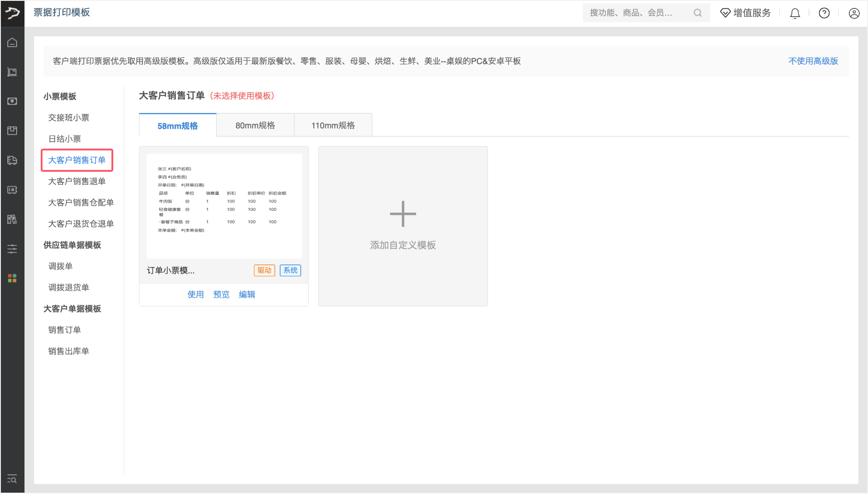The image size is (868, 494).
Task: Click the 不使用高级版 link
Action: click(813, 61)
